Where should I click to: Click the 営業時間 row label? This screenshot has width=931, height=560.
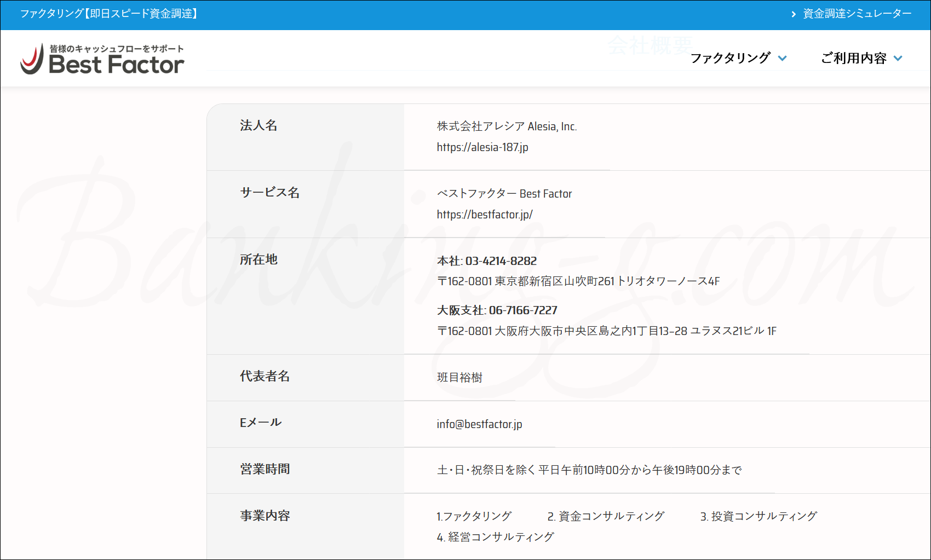pos(265,469)
